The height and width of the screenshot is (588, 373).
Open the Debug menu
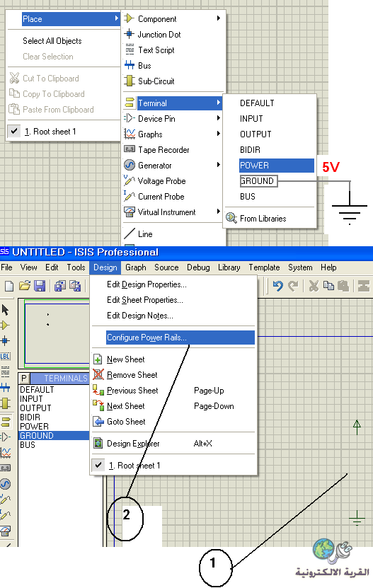pos(198,267)
